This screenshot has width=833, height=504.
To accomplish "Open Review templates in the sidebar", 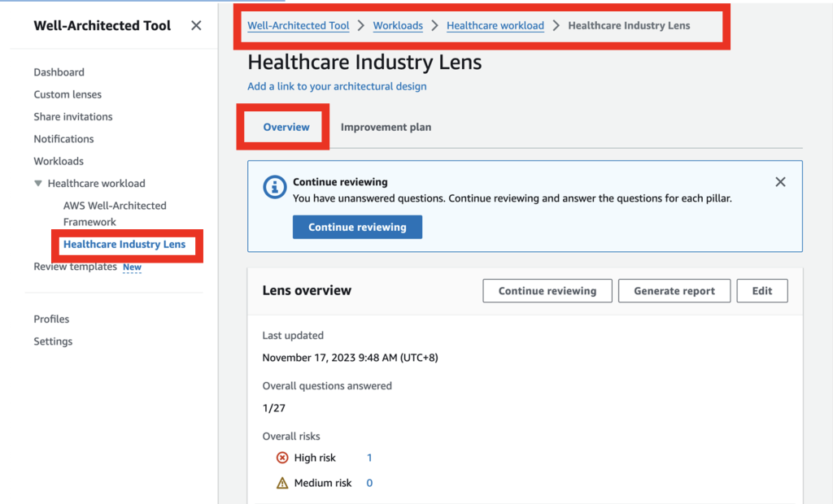I will (x=75, y=267).
